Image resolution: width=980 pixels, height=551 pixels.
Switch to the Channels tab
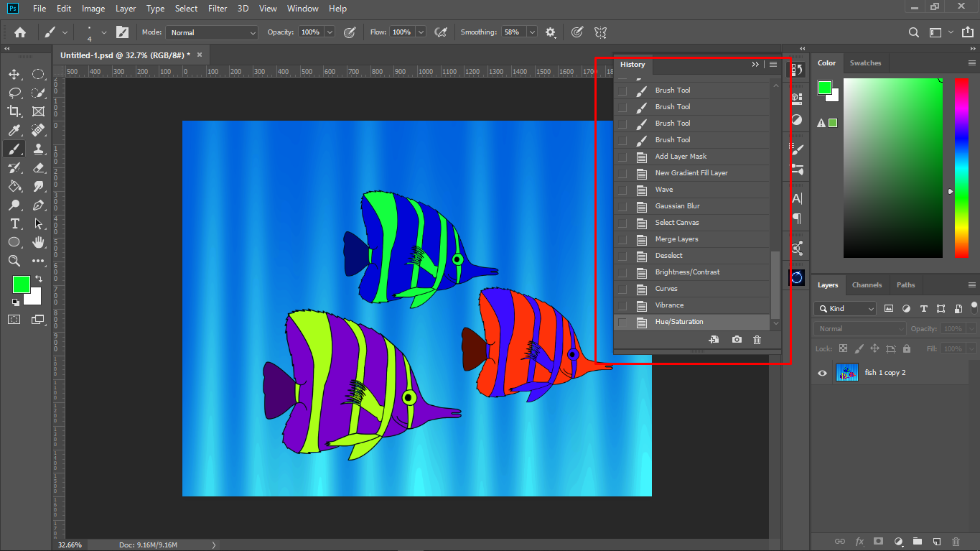coord(867,285)
